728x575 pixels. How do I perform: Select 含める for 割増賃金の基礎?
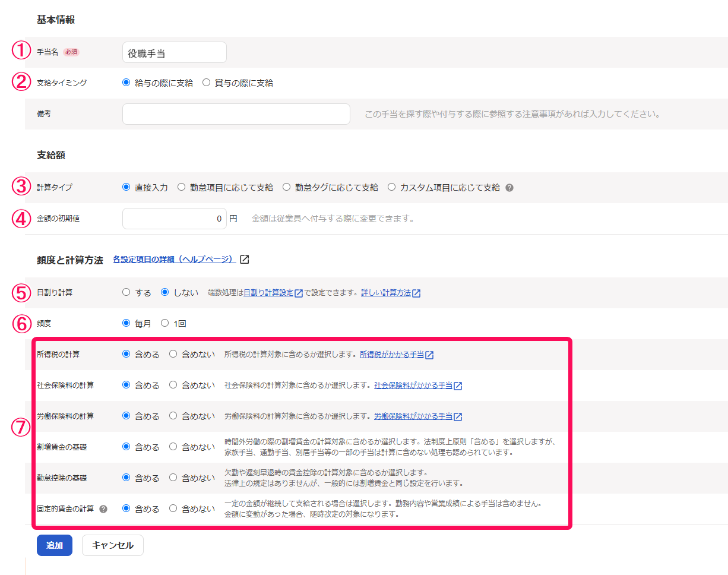click(126, 447)
